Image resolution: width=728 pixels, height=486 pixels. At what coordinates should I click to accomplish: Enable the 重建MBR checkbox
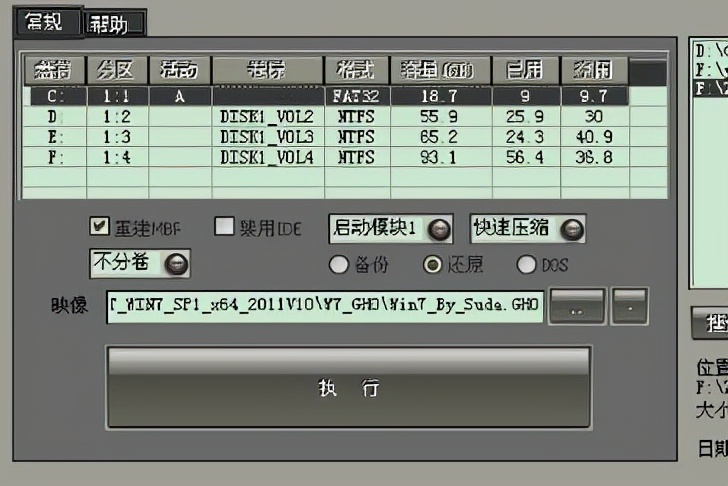(99, 227)
